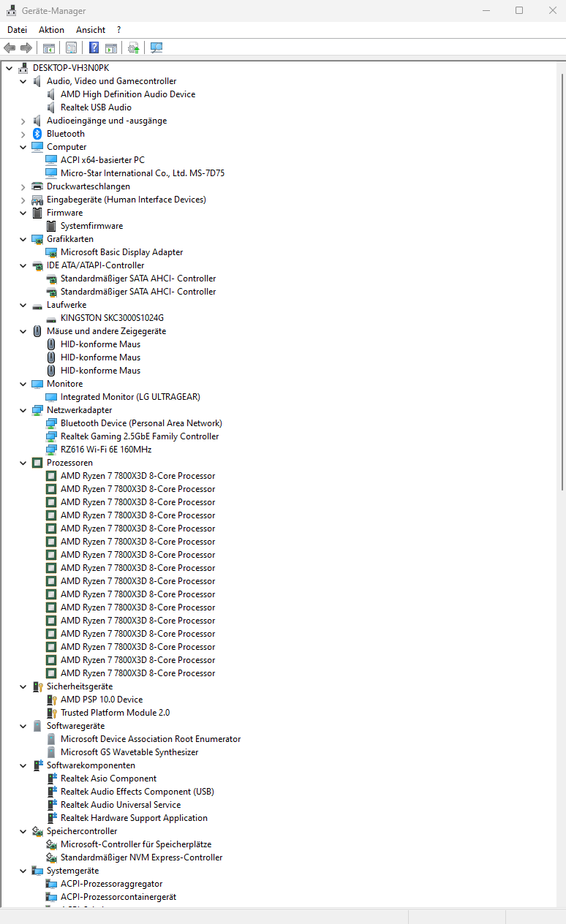This screenshot has width=566, height=924.
Task: Select the Softwaregeräte category label
Action: [76, 726]
